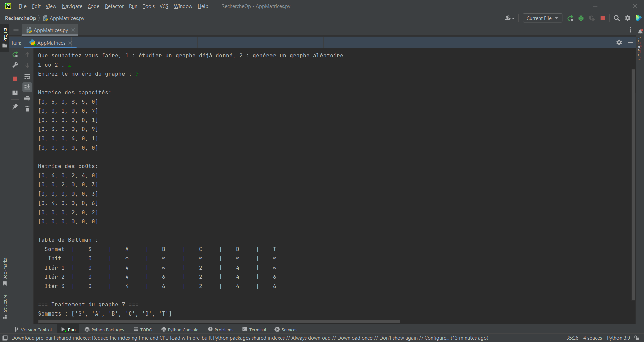
Task: Run the current file from main toolbar
Action: coord(570,18)
